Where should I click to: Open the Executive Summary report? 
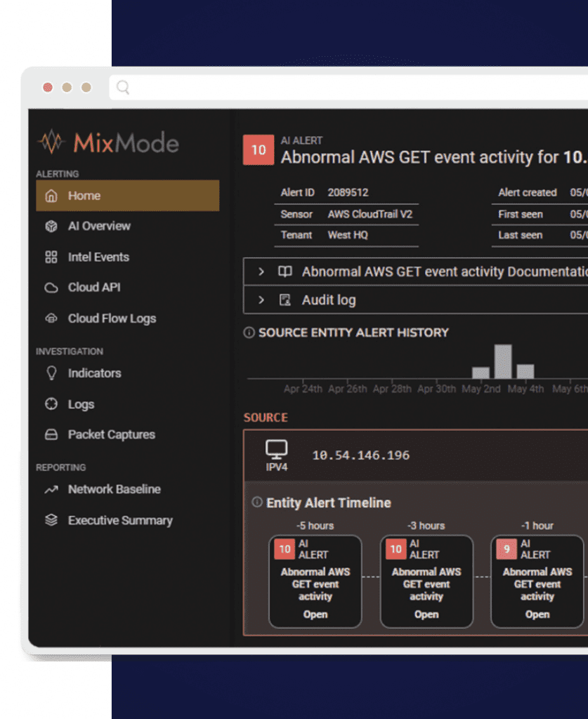(120, 520)
